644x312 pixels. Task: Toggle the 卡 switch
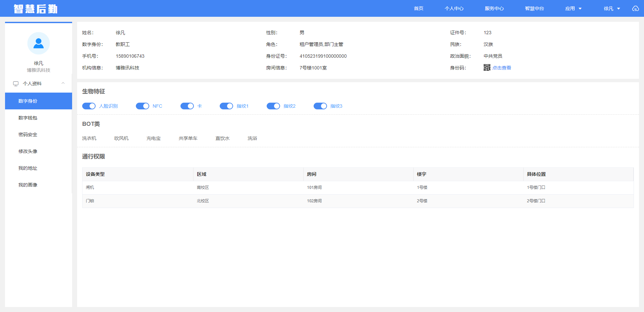coord(187,106)
